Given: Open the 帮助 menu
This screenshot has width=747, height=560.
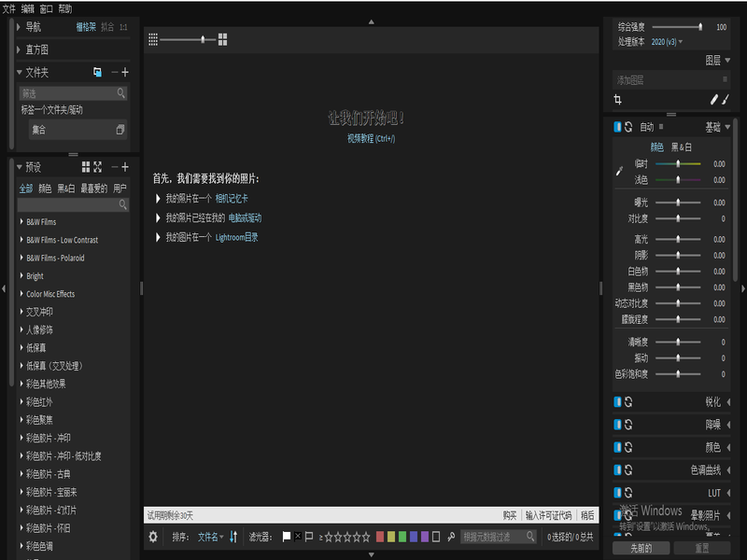Looking at the screenshot, I should (65, 8).
